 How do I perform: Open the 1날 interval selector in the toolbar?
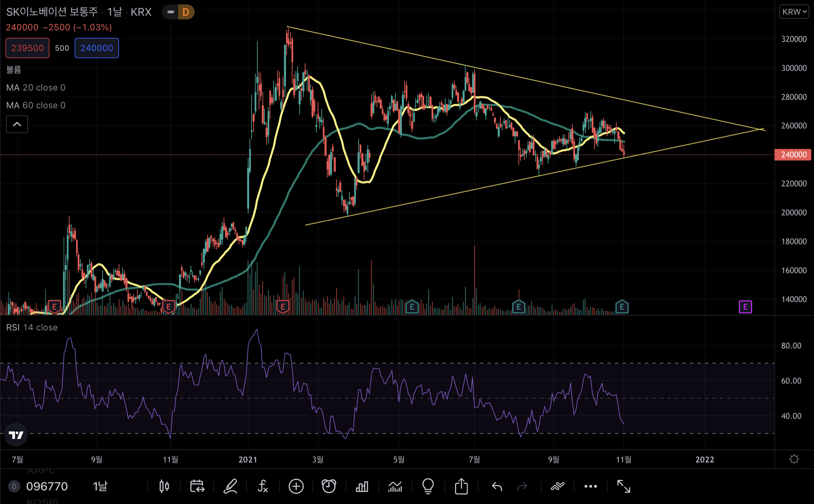point(100,486)
